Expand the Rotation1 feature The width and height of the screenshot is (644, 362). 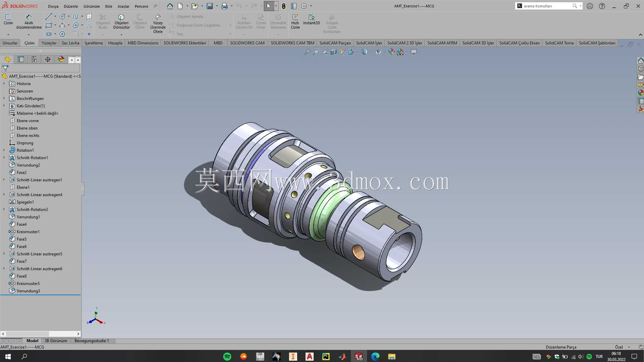tap(4, 150)
